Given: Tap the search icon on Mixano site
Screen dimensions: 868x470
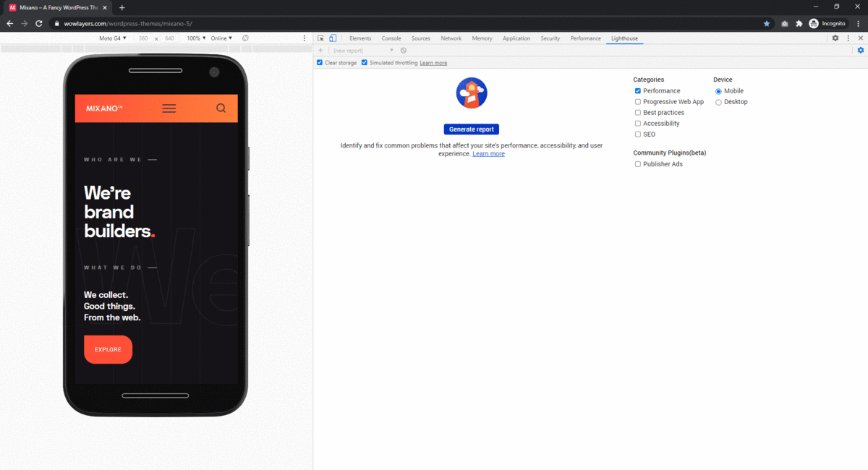Looking at the screenshot, I should click(x=221, y=108).
